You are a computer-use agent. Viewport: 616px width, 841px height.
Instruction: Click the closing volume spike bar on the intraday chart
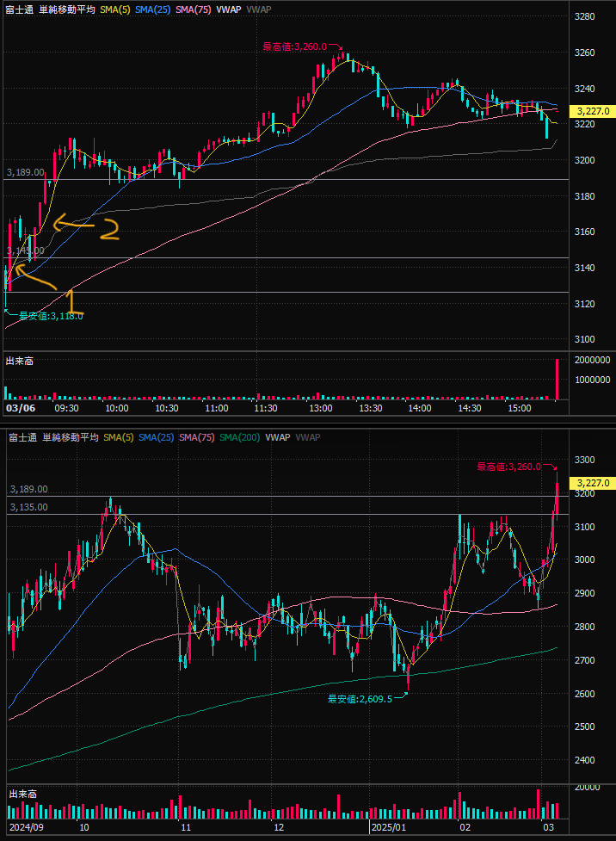(557, 380)
